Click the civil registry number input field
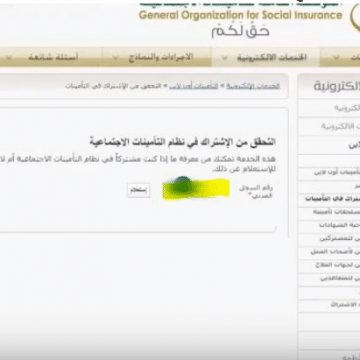The height and width of the screenshot is (360, 360). click(x=196, y=189)
